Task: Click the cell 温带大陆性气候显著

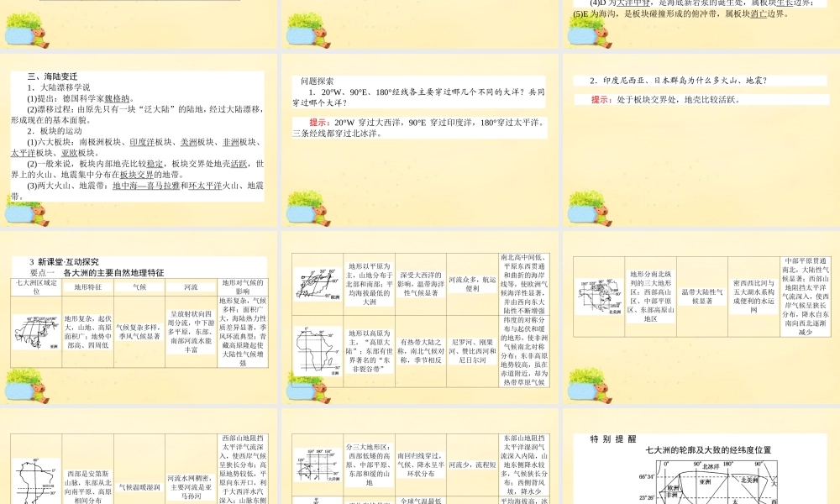Action: click(x=701, y=297)
